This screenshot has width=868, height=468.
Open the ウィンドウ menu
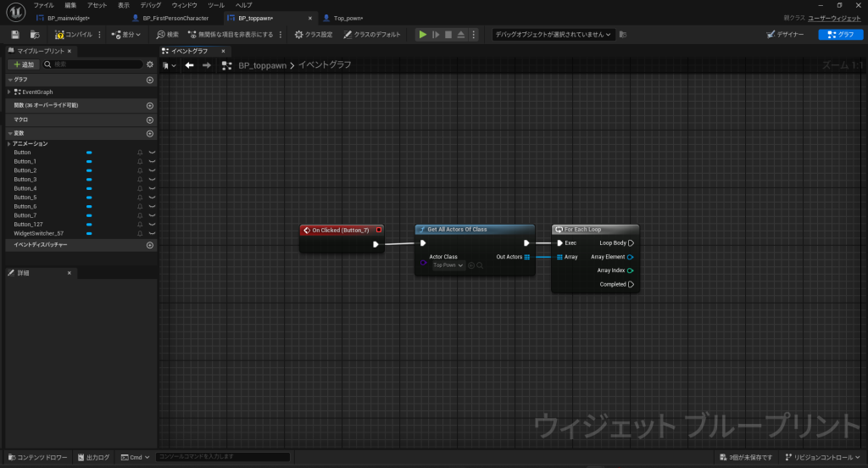(184, 5)
